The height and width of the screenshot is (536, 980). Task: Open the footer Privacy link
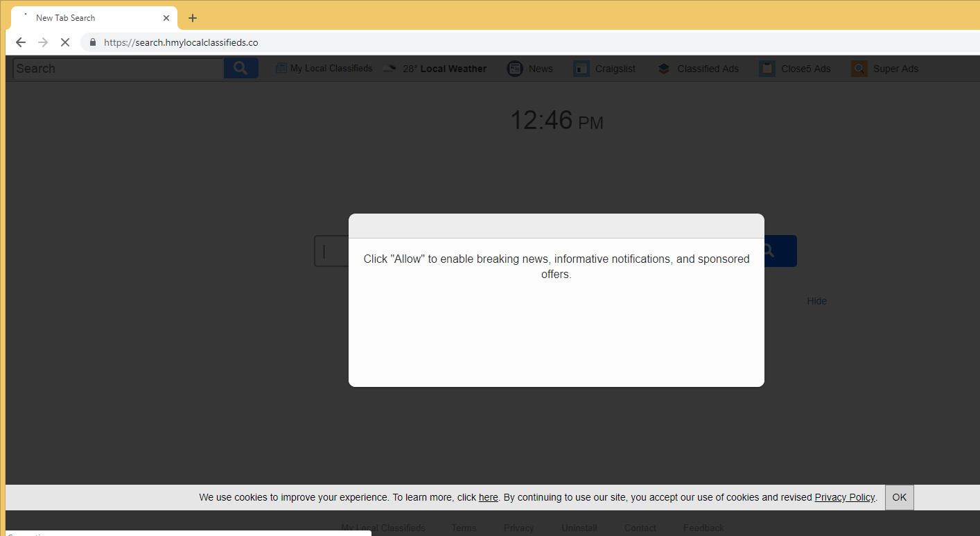(518, 528)
